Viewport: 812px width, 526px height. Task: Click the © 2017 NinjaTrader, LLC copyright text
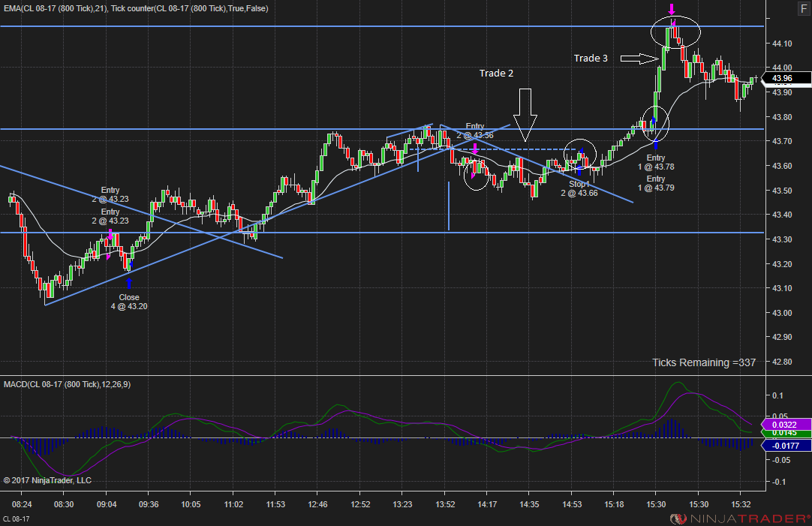pyautogui.click(x=47, y=480)
